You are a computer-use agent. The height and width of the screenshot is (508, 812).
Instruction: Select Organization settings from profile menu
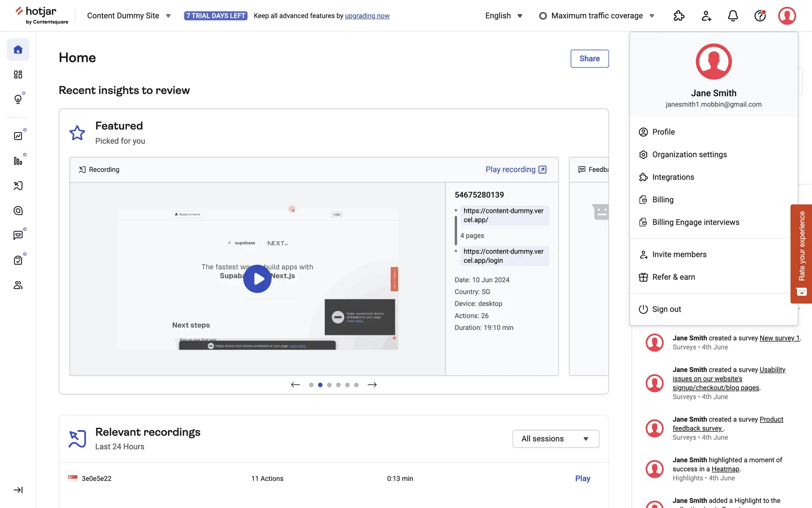[x=689, y=155]
